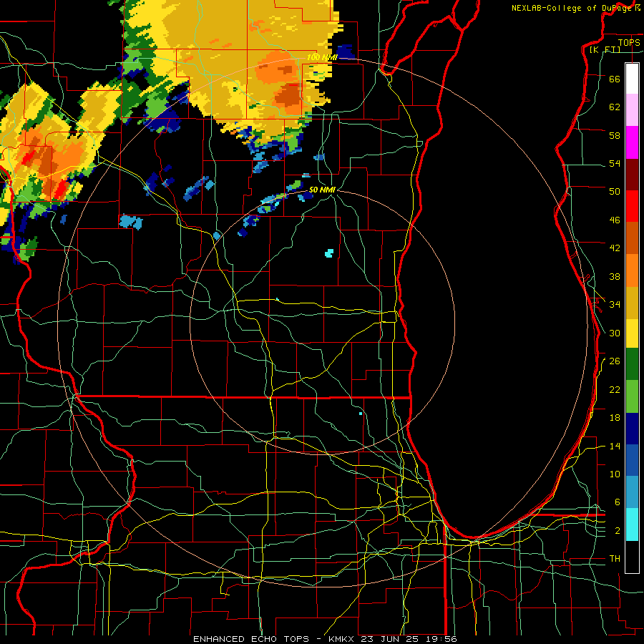This screenshot has width=644, height=644.
Task: Click the "TH" threshold legend label
Action: pos(615,559)
